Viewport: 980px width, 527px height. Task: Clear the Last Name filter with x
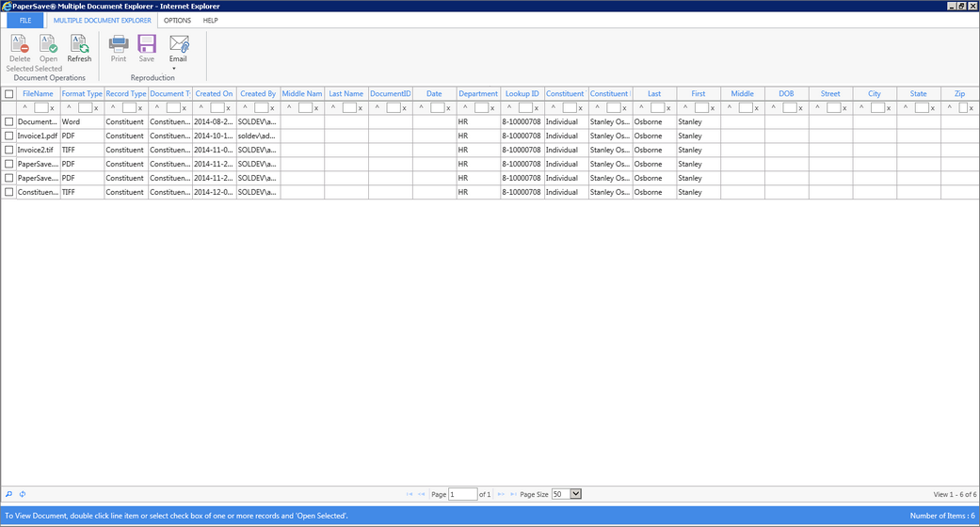(x=361, y=108)
